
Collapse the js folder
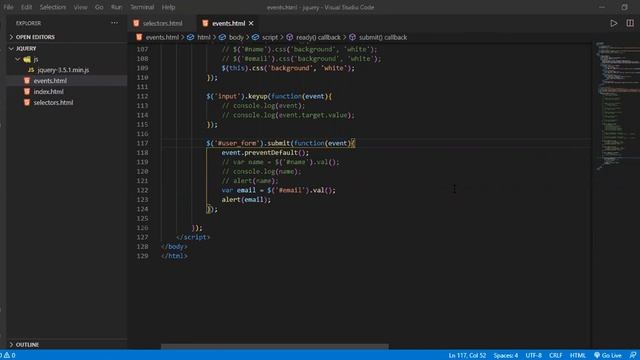(36, 59)
